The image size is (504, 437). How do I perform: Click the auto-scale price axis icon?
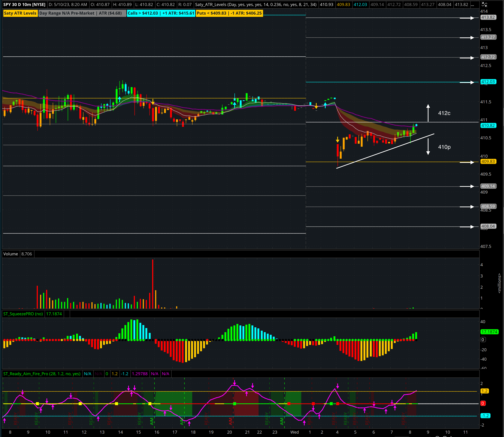pyautogui.click(x=484, y=4)
